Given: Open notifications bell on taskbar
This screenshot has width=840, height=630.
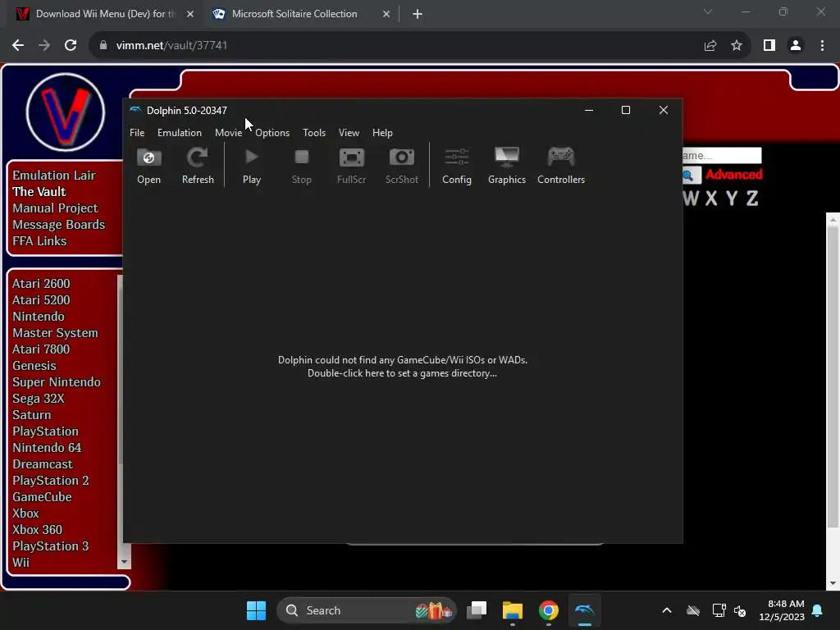Looking at the screenshot, I should (818, 610).
